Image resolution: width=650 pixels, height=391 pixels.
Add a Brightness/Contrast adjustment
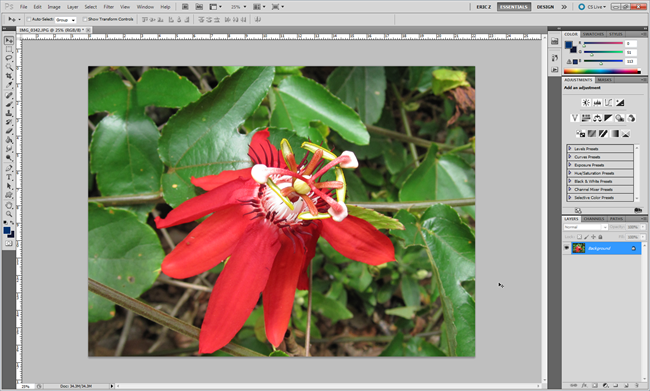[586, 102]
